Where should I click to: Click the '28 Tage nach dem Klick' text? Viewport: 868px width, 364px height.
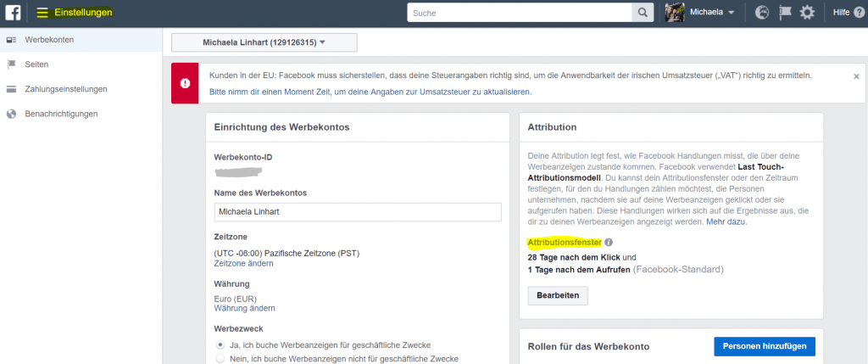point(574,258)
